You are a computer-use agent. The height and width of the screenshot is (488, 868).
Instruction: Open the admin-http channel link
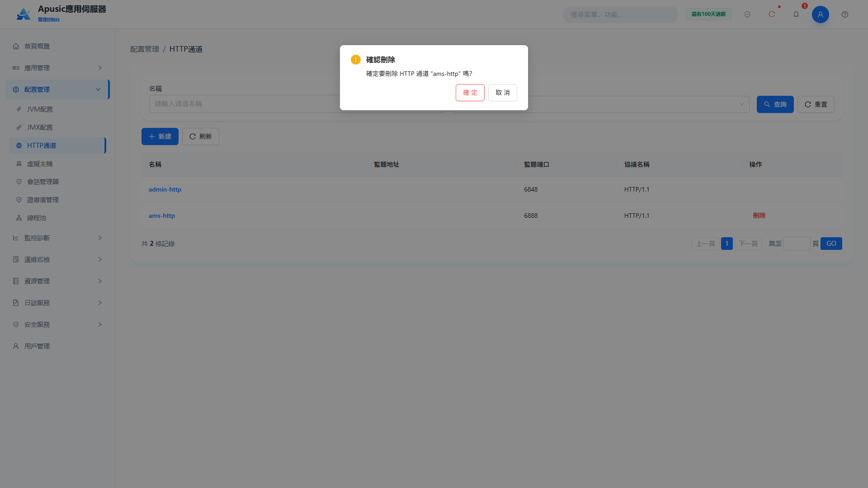point(165,189)
